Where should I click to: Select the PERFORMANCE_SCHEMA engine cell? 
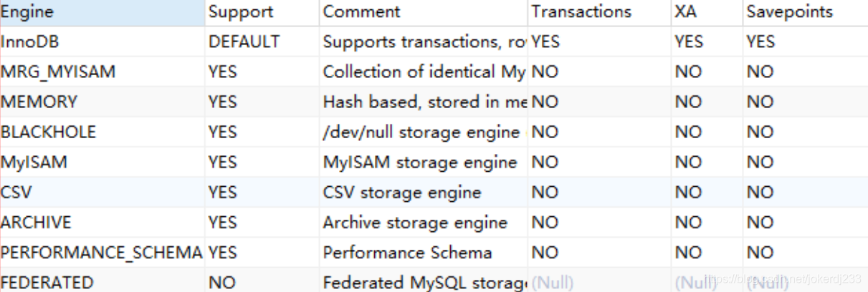[x=102, y=253]
